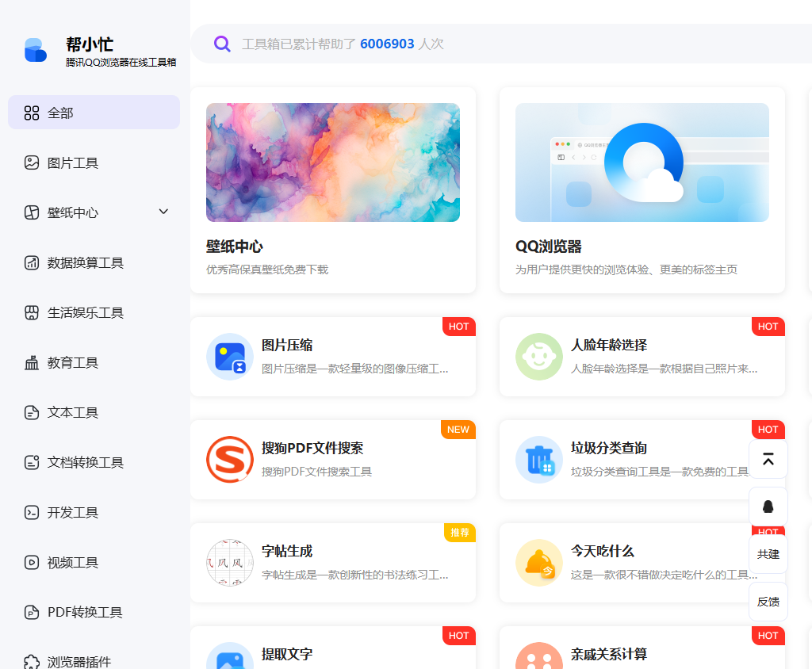The image size is (812, 669).
Task: Open 数据换算工具 category label
Action: point(86,263)
